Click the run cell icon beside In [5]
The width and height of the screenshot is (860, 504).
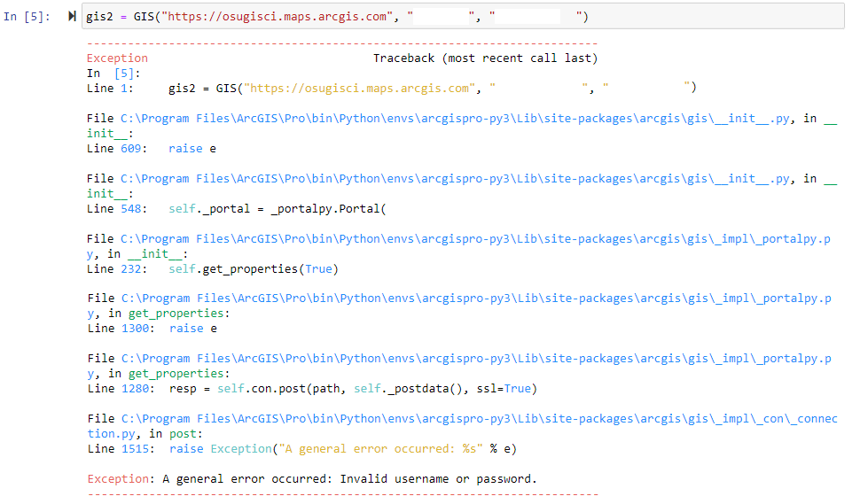pos(72,17)
